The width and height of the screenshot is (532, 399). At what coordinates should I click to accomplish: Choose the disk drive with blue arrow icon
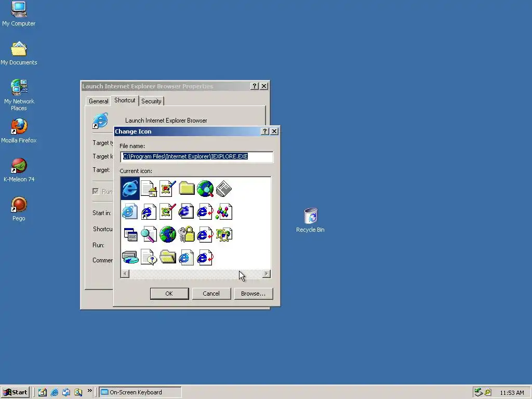[x=130, y=257]
